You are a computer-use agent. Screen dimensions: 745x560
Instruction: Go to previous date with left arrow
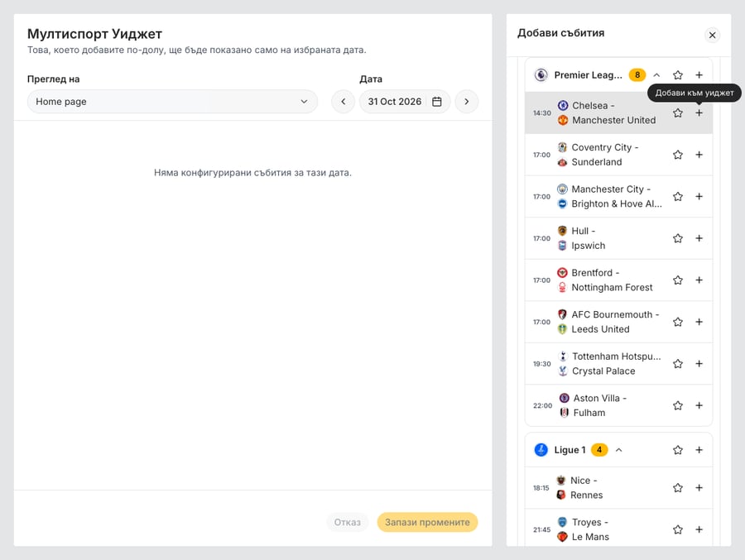(343, 102)
